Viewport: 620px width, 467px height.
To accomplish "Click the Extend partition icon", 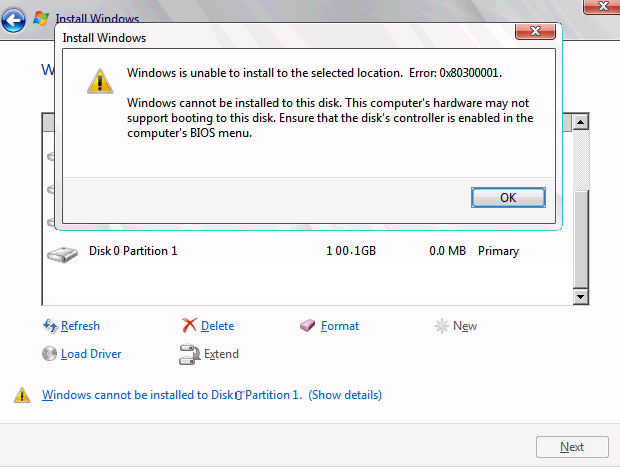I will coord(189,354).
